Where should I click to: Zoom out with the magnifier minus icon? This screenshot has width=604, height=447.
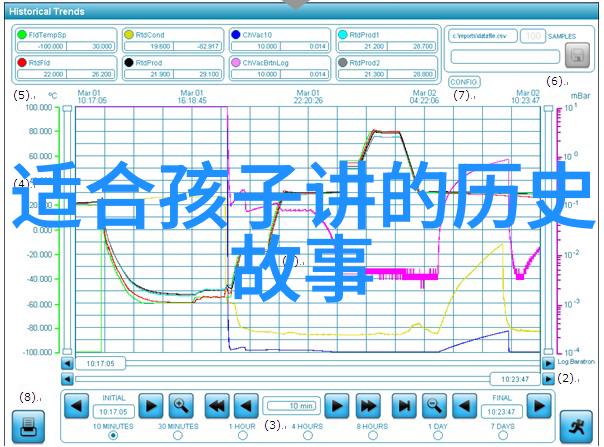pyautogui.click(x=434, y=406)
